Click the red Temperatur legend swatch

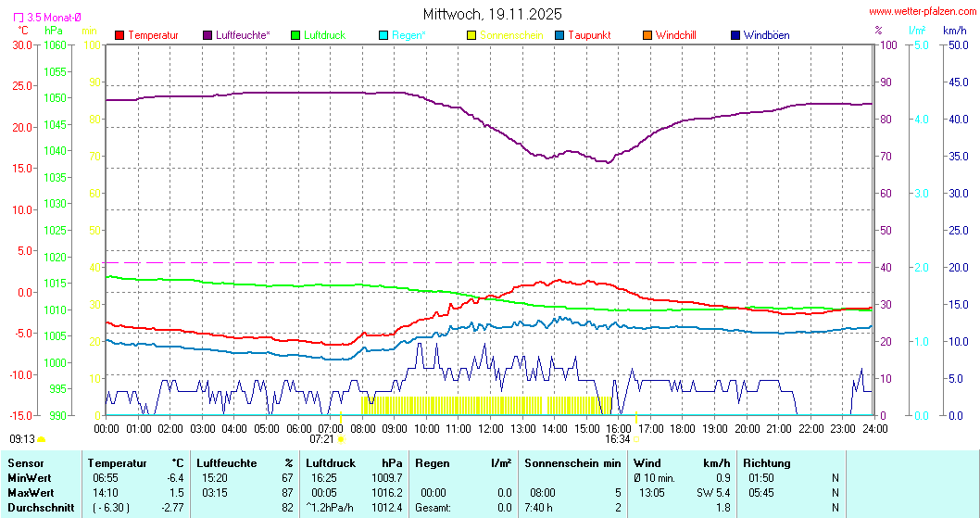(119, 35)
